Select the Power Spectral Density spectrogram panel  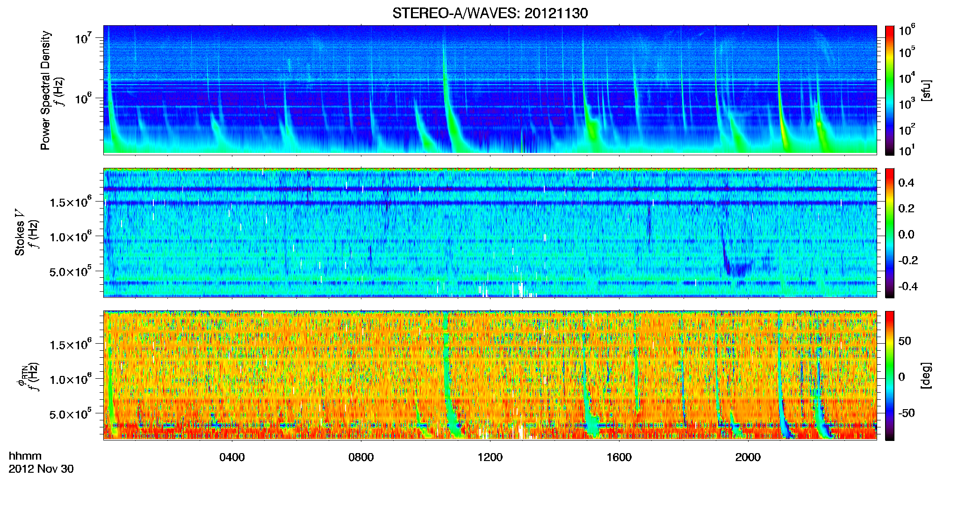coord(490,89)
